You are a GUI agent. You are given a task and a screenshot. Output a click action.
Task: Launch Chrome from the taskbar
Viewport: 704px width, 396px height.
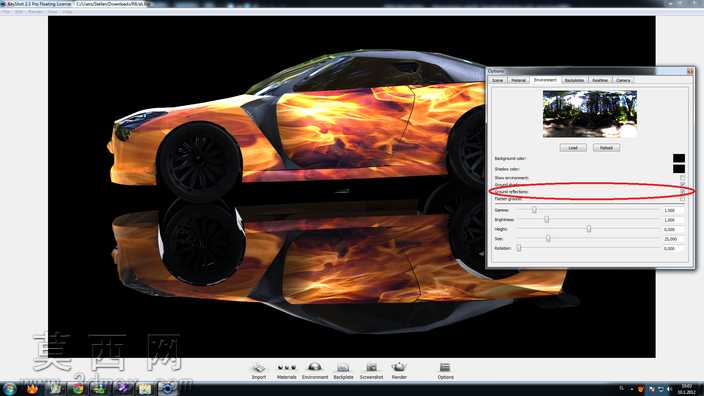coord(78,389)
